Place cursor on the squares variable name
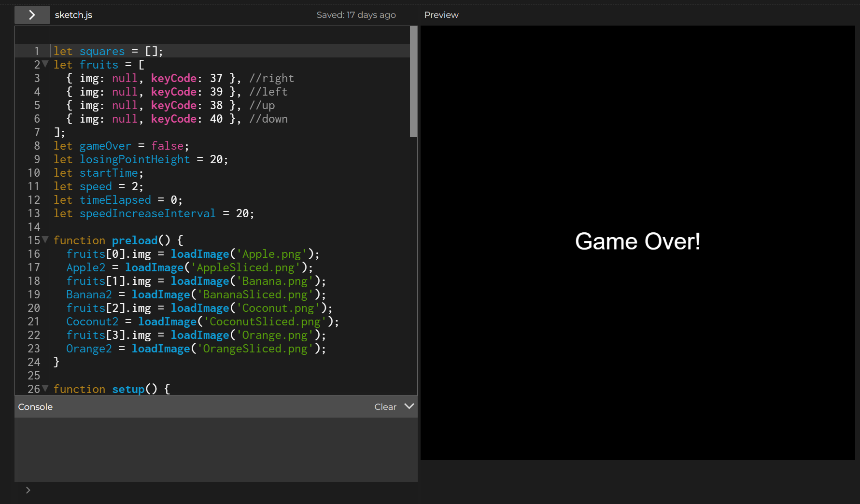This screenshot has height=504, width=860. (102, 51)
